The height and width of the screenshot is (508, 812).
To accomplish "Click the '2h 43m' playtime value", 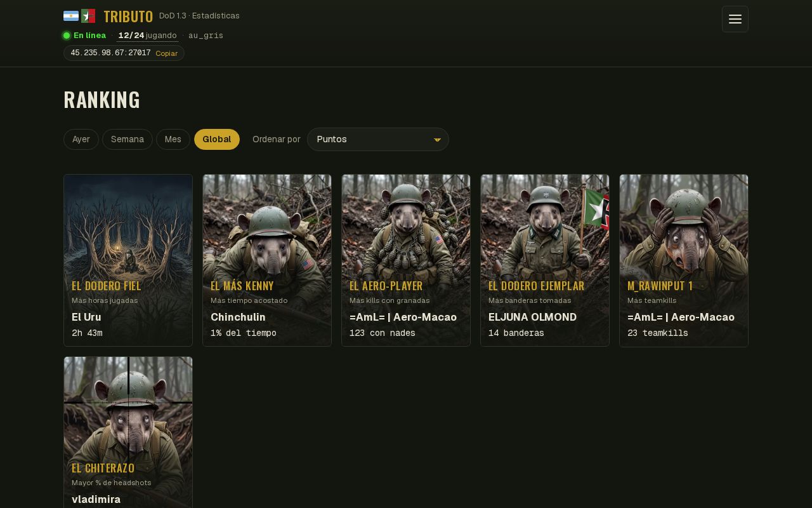I will (x=87, y=333).
